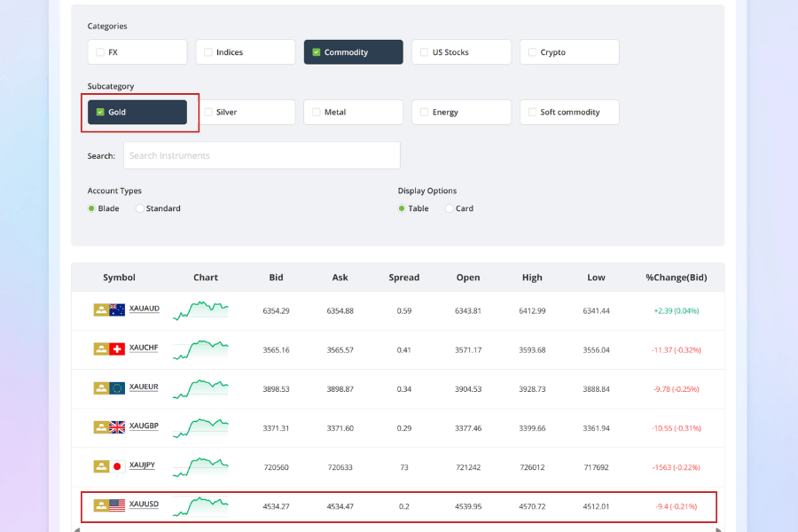The width and height of the screenshot is (798, 532).
Task: Check the Silver subcategory
Action: (208, 112)
